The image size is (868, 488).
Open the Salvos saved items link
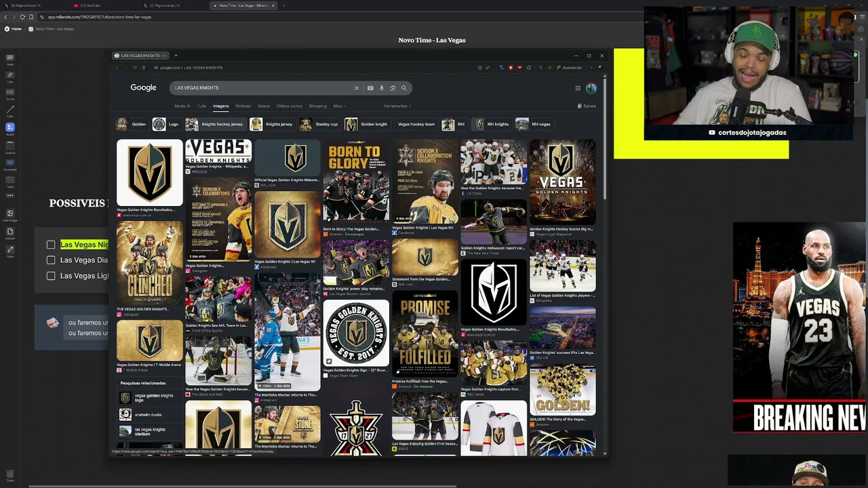point(587,106)
